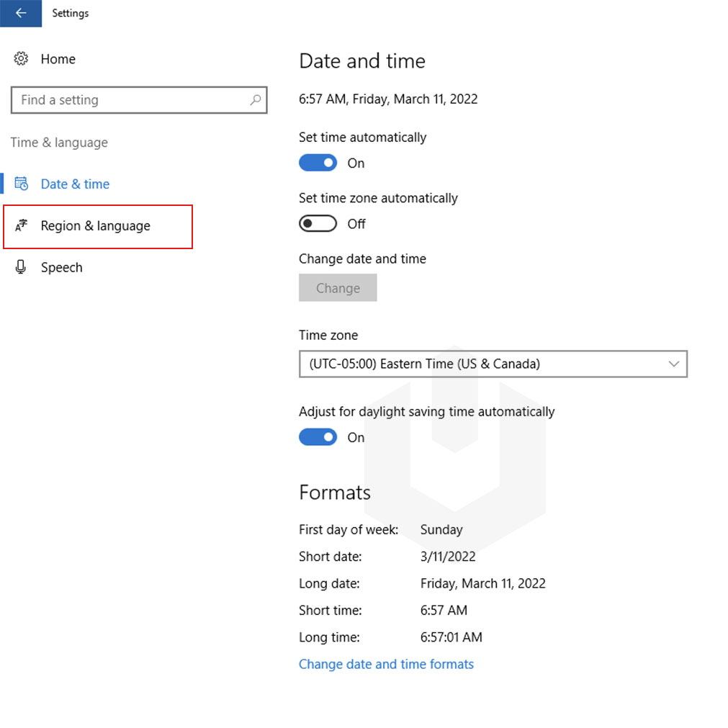The image size is (728, 728).
Task: Click the search magnifier in the settings box
Action: click(255, 100)
